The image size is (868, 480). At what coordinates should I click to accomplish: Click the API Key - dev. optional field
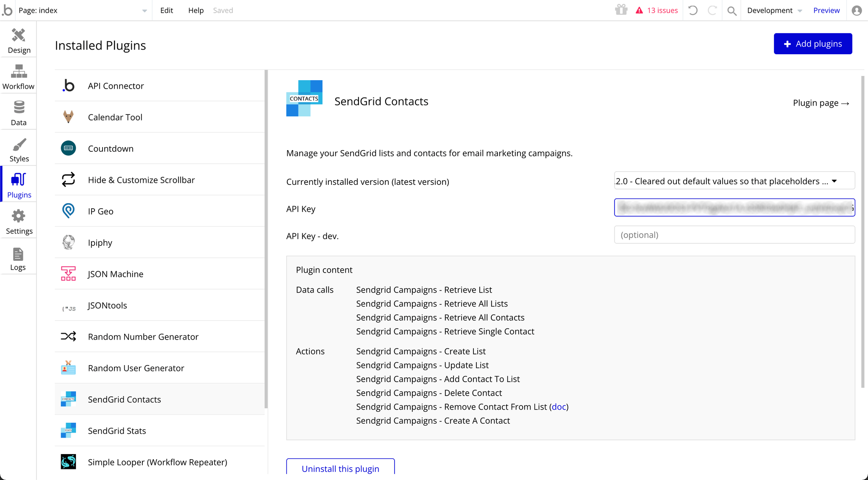click(734, 234)
